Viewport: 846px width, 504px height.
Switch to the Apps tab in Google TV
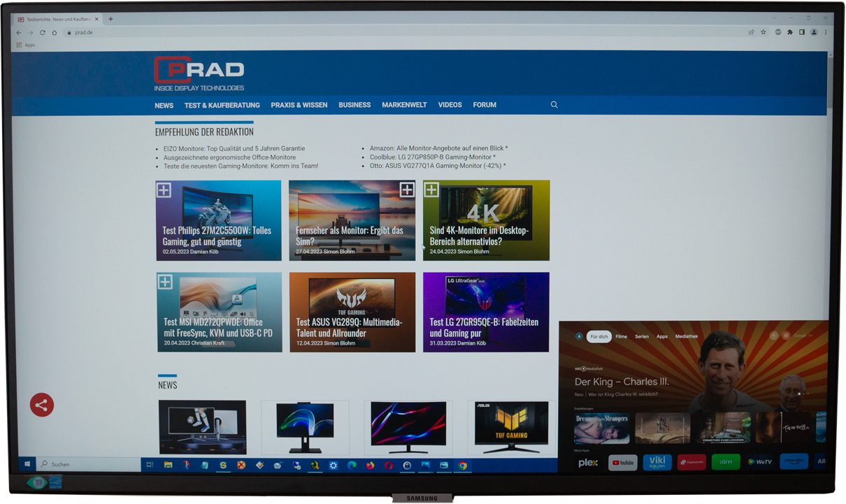[x=662, y=336]
